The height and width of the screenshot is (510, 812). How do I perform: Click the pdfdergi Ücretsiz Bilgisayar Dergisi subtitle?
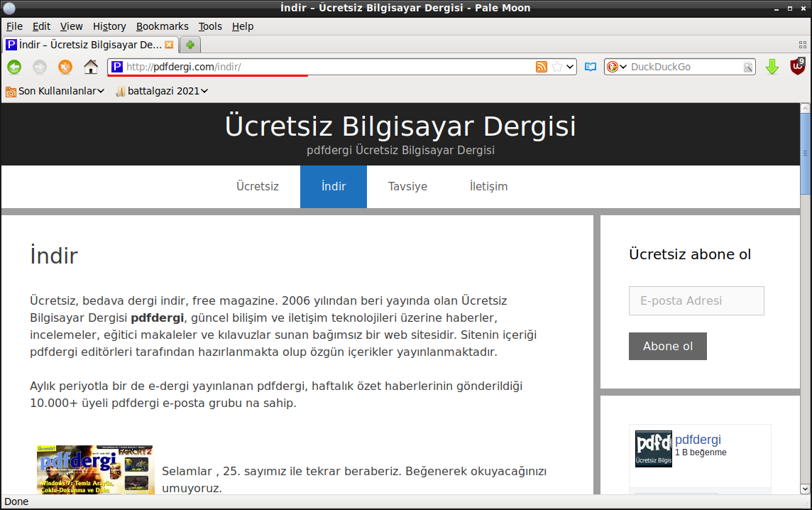pos(400,151)
